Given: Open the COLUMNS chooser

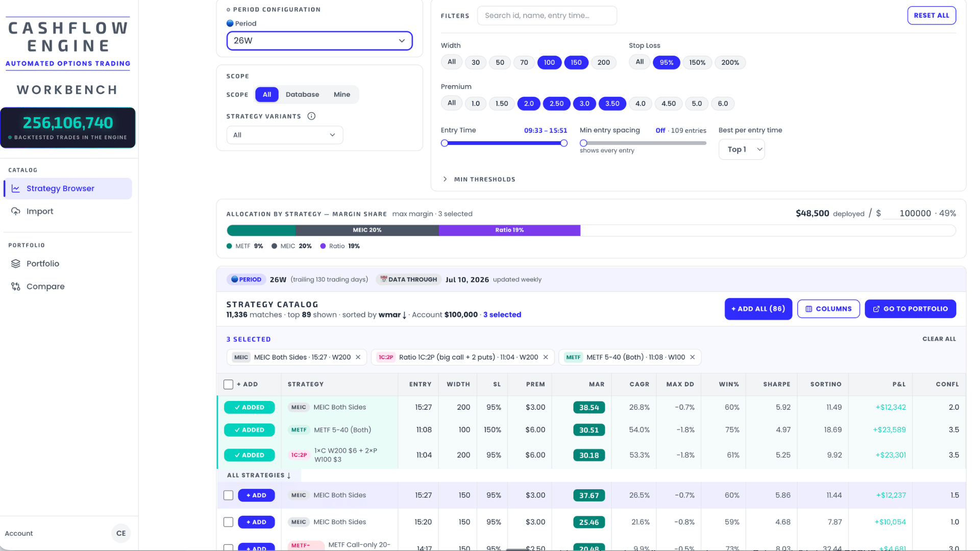Looking at the screenshot, I should (x=828, y=309).
